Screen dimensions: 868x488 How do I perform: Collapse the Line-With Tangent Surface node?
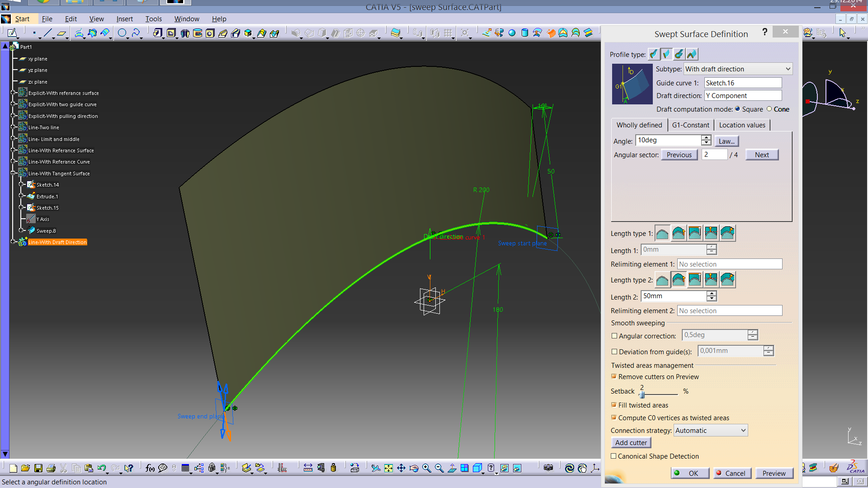pyautogui.click(x=13, y=173)
